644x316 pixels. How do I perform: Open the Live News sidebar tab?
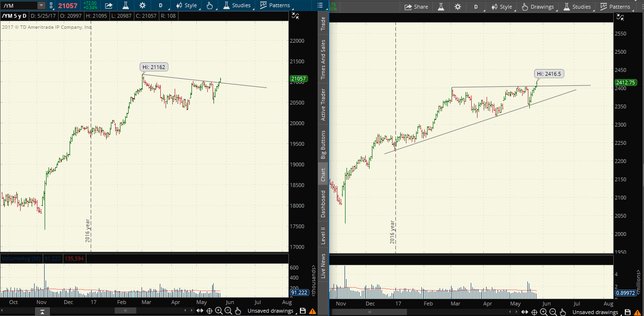click(323, 266)
